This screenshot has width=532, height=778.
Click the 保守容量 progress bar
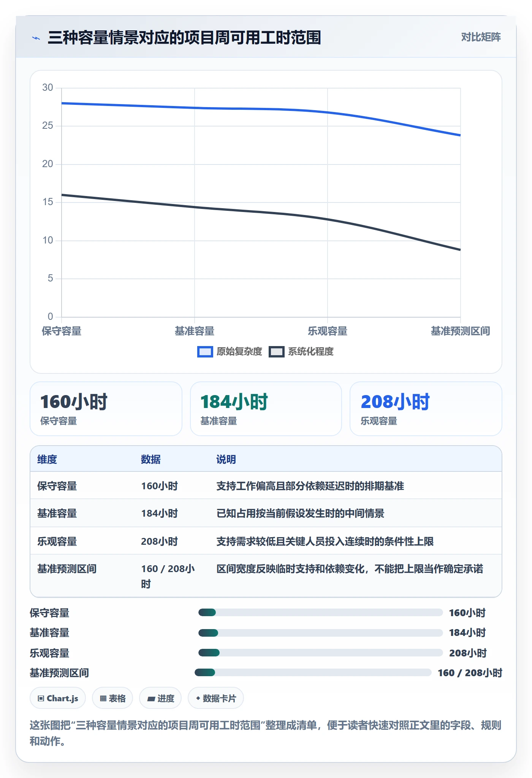(321, 612)
